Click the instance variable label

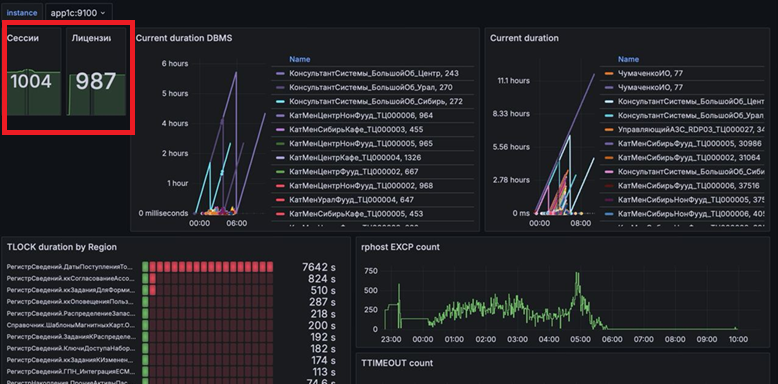(x=22, y=13)
